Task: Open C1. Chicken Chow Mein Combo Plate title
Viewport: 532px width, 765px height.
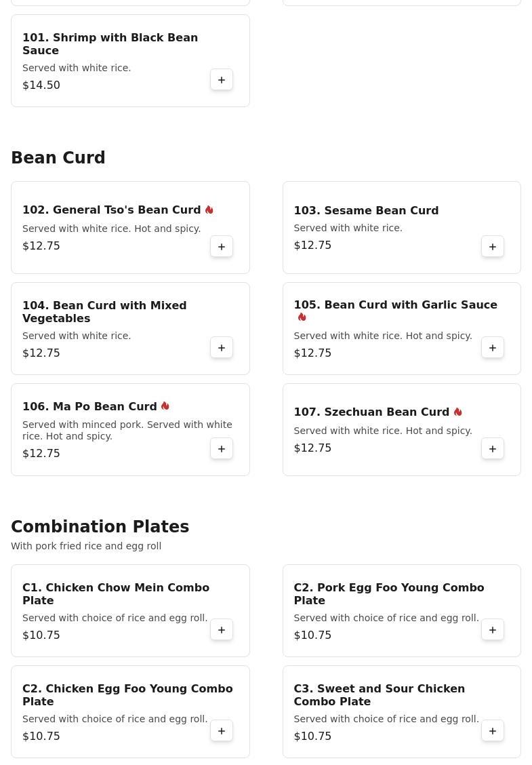Action: (x=116, y=593)
